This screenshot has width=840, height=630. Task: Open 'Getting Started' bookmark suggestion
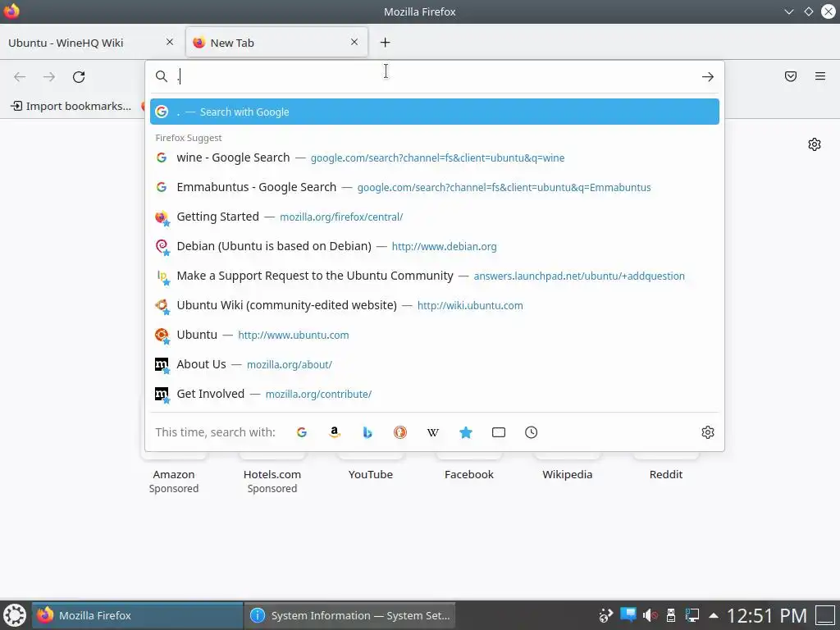(435, 217)
